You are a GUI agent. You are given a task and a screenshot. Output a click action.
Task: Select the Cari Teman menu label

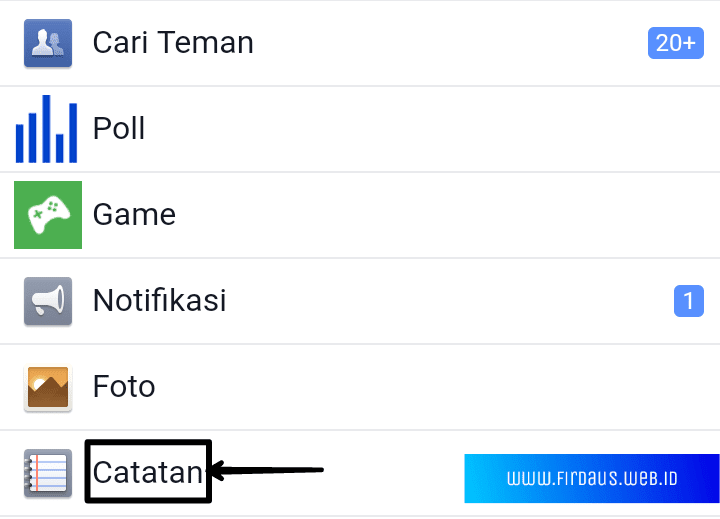click(173, 43)
